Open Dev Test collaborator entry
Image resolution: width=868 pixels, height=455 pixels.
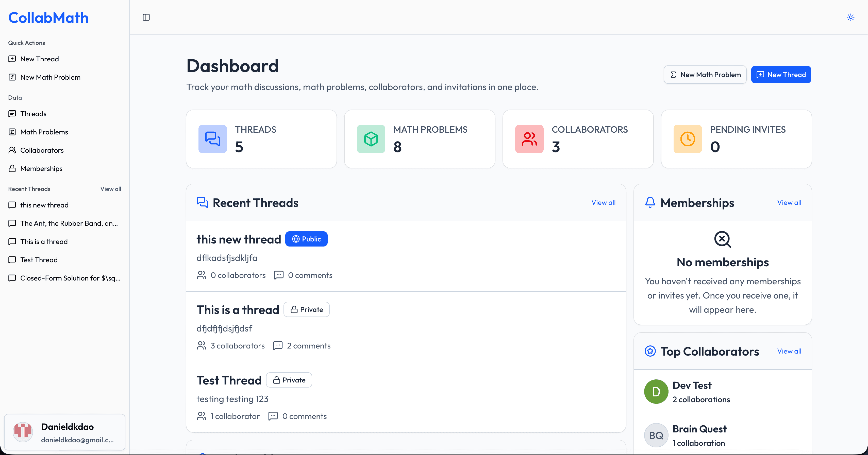tap(722, 392)
